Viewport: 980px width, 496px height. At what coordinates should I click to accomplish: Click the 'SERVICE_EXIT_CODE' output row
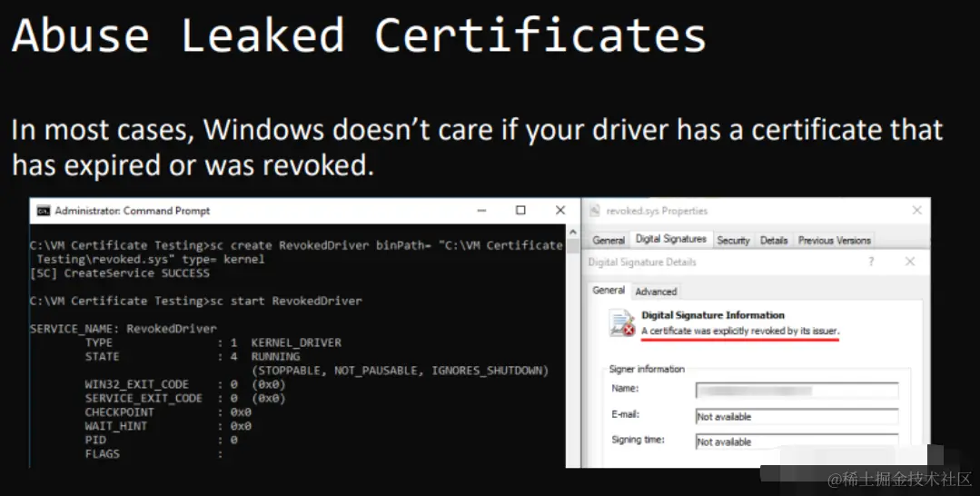pyautogui.click(x=185, y=398)
